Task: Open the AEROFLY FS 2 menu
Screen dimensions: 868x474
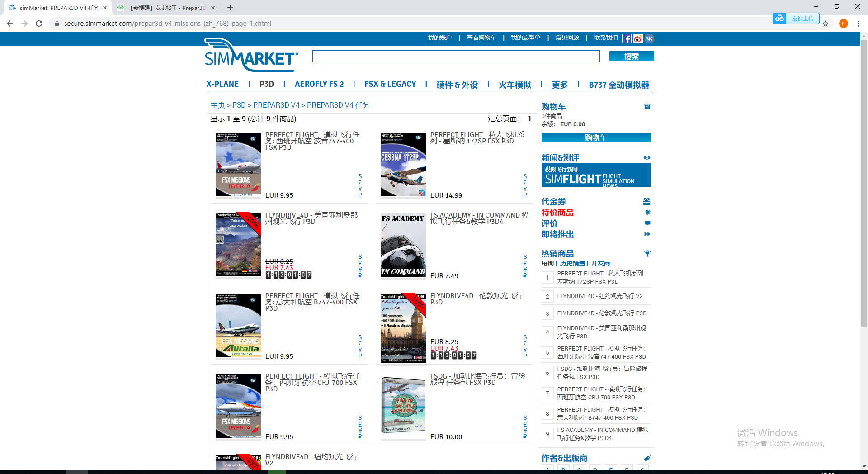Action: pyautogui.click(x=319, y=84)
